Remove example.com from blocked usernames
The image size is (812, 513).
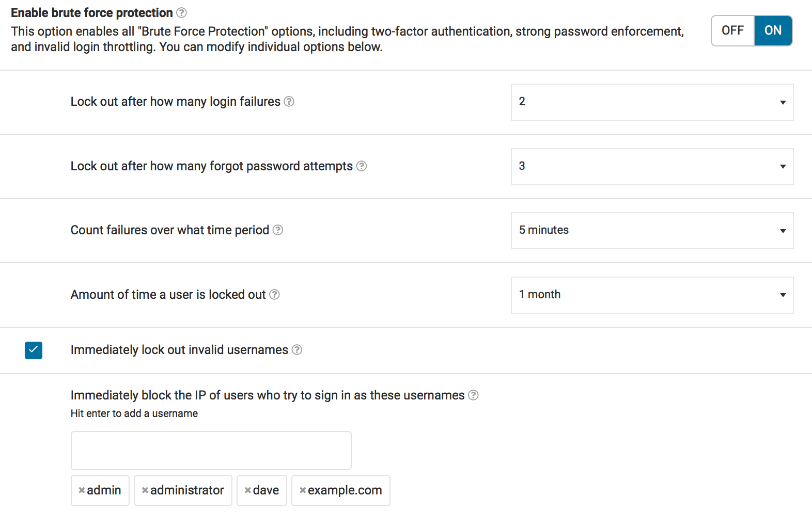point(303,490)
